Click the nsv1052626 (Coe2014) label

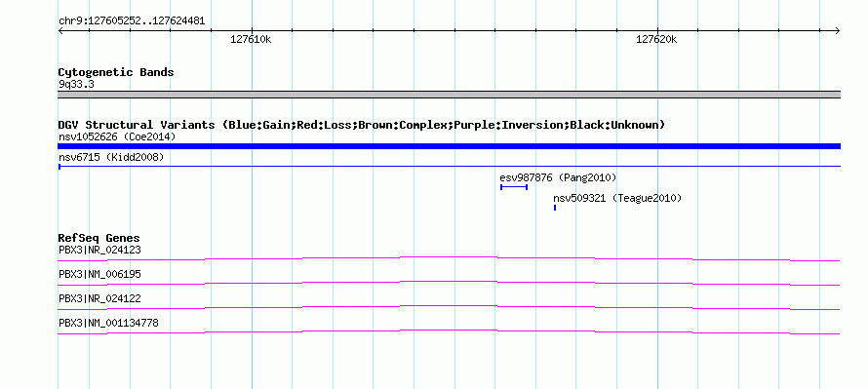pos(117,136)
